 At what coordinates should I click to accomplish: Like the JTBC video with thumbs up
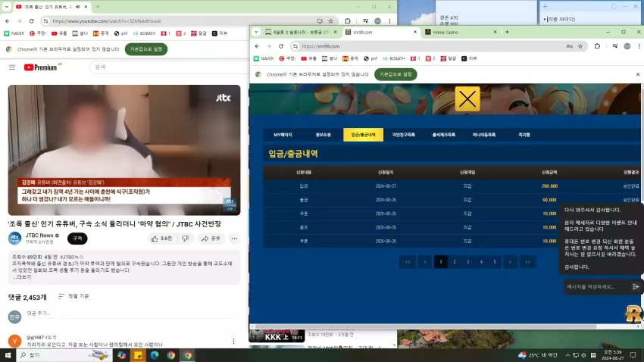click(x=161, y=239)
